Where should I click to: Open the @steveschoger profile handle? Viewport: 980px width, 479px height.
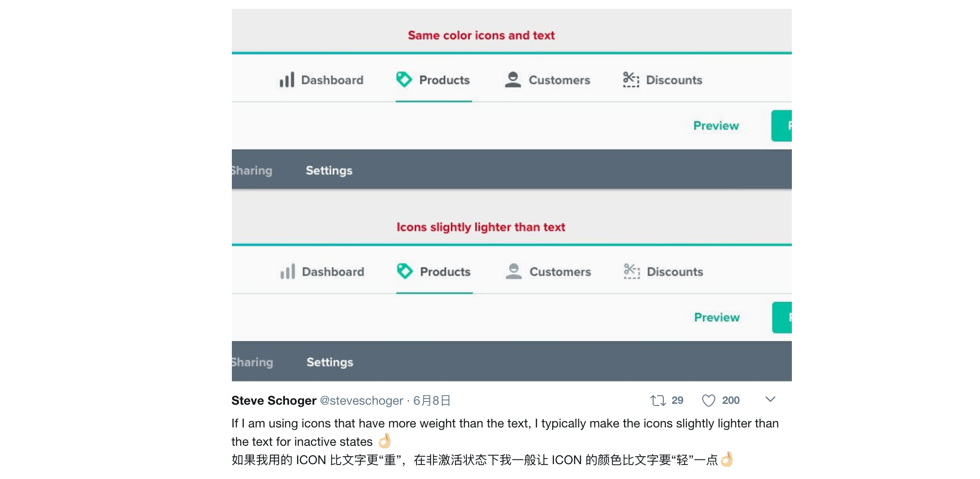361,401
